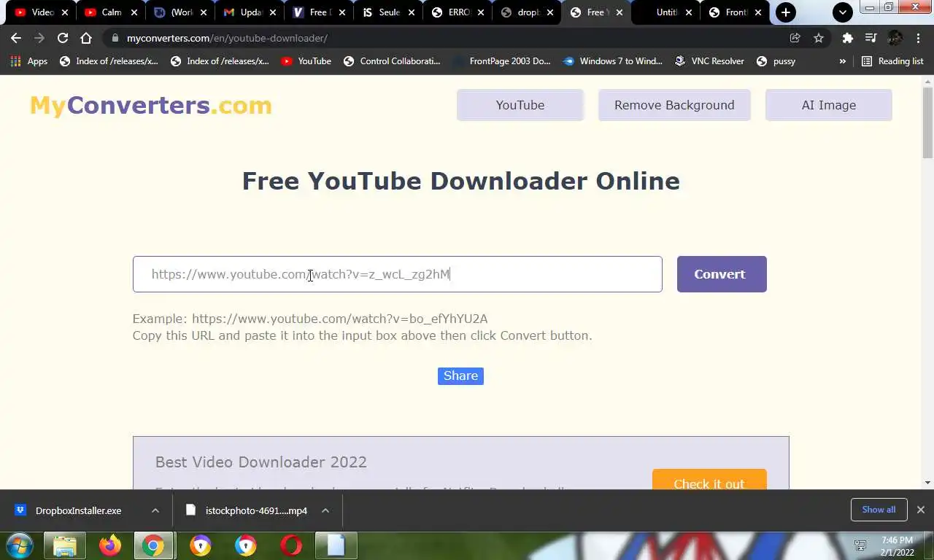The width and height of the screenshot is (934, 560).
Task: Launch Firefox from the taskbar
Action: [x=110, y=545]
